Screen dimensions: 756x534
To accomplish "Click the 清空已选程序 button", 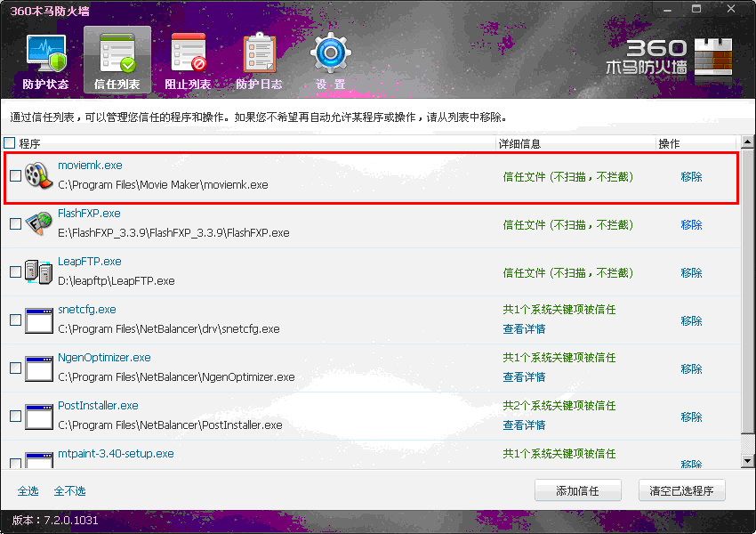I will click(682, 490).
